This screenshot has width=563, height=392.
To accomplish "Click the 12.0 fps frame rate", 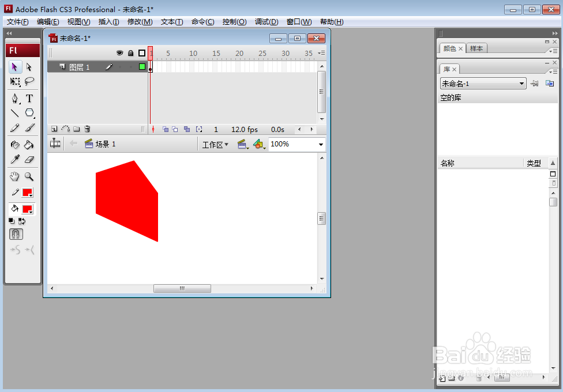I will (x=245, y=130).
